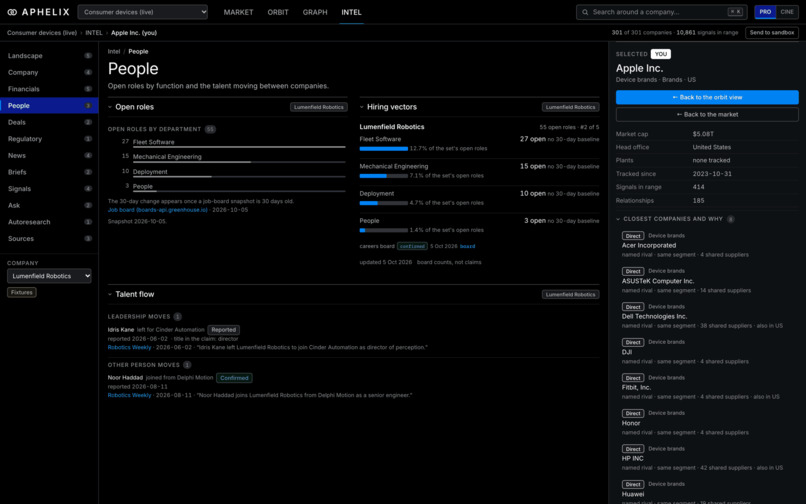The height and width of the screenshot is (504, 806).
Task: Click the Fleet Software department bar
Action: (239, 147)
